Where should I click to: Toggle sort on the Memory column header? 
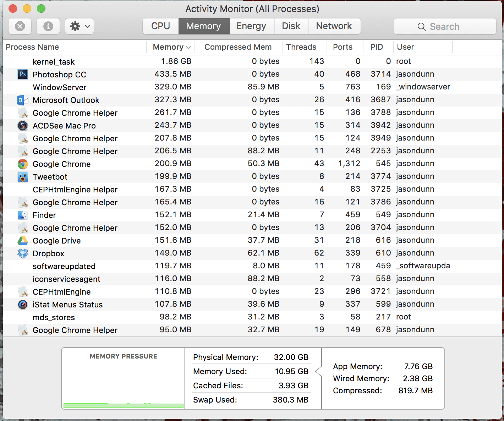click(x=171, y=47)
